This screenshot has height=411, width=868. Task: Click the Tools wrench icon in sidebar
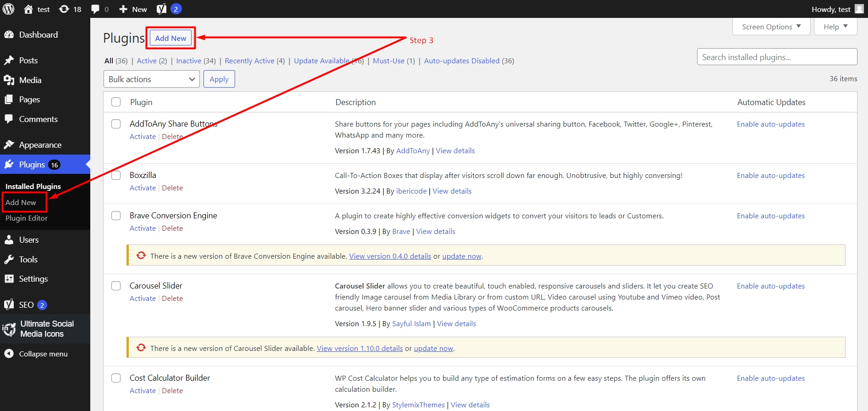point(9,260)
